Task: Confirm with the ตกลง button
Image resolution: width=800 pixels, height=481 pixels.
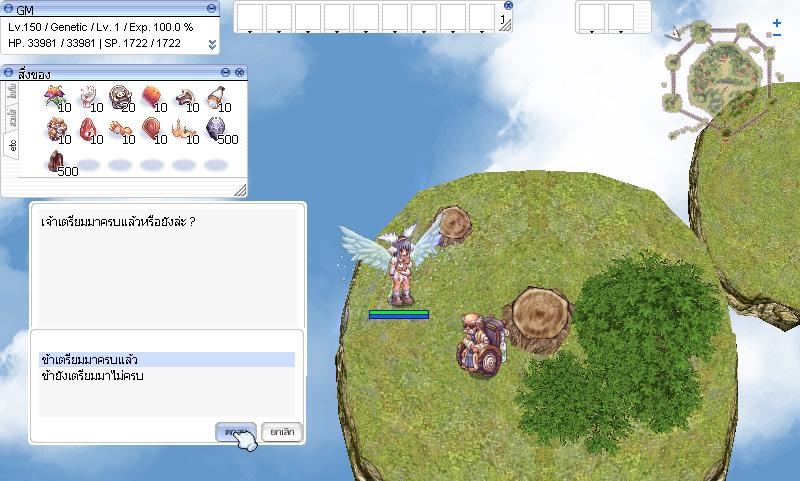Action: click(x=236, y=432)
